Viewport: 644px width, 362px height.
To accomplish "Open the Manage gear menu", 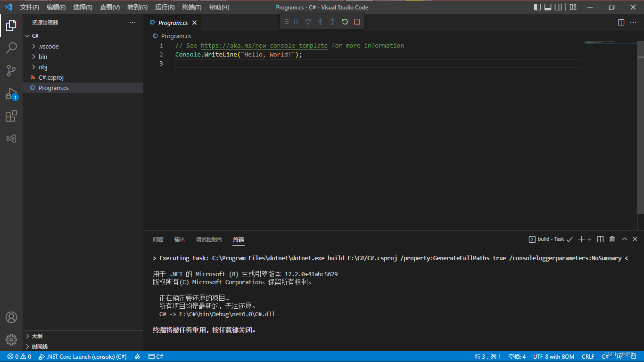I will 11,339.
